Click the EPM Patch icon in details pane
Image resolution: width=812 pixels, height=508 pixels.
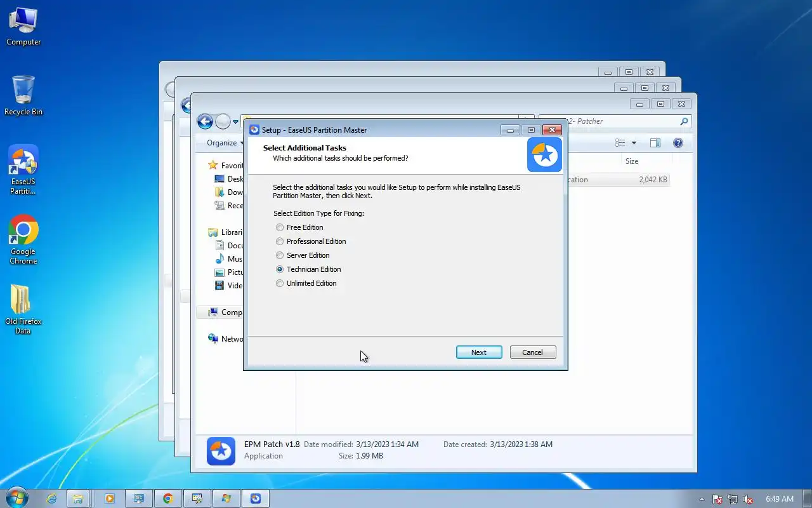point(221,451)
